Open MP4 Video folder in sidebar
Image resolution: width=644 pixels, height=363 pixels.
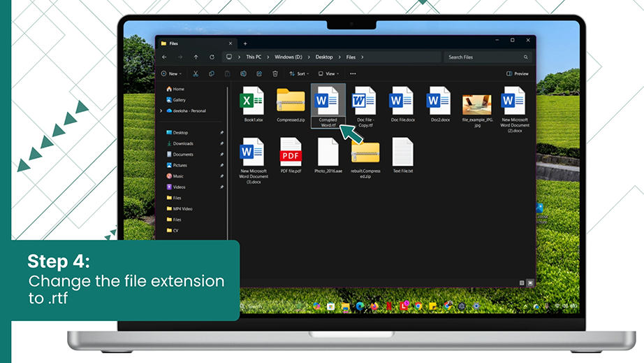pos(180,209)
